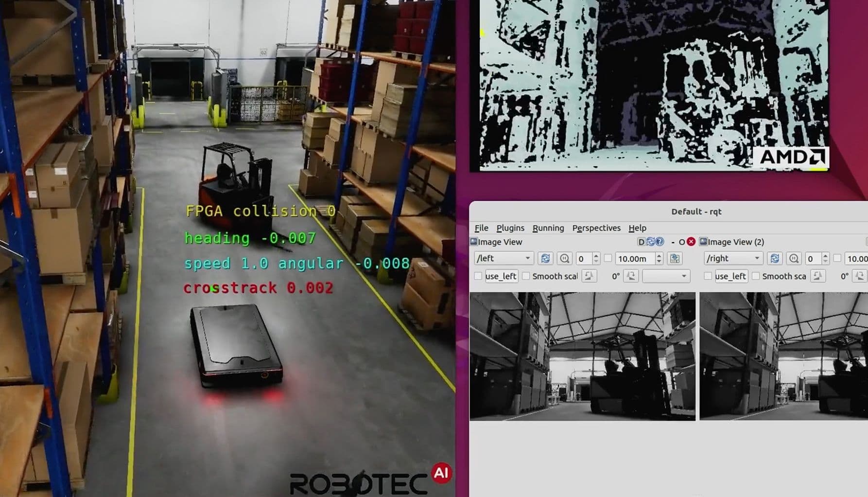Close the left Image View plugin
The image size is (868, 497).
[x=691, y=242]
